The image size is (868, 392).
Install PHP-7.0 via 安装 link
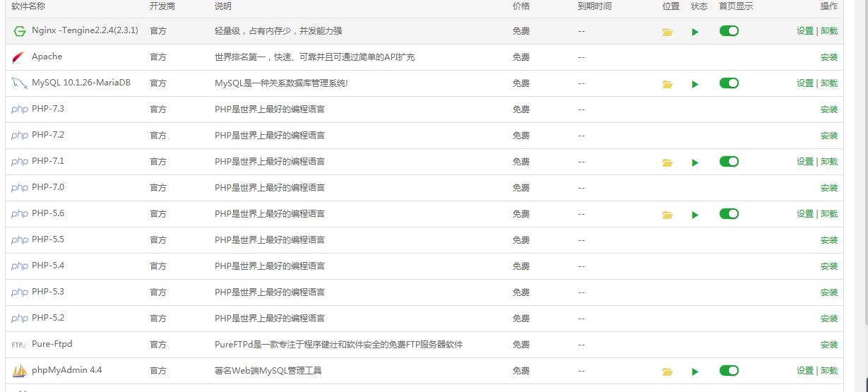point(829,188)
